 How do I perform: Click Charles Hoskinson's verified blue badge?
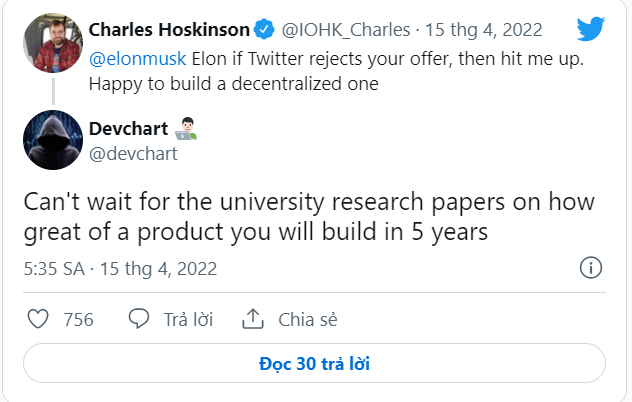(264, 29)
